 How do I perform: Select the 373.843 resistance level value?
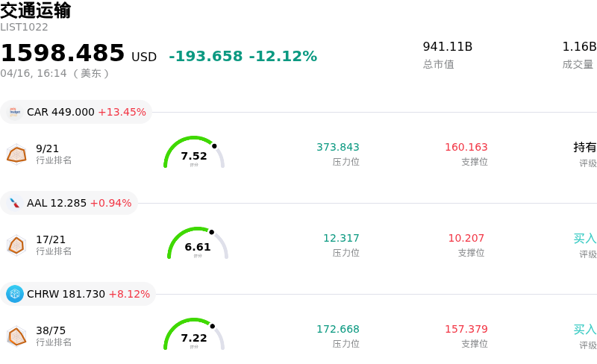pos(337,148)
